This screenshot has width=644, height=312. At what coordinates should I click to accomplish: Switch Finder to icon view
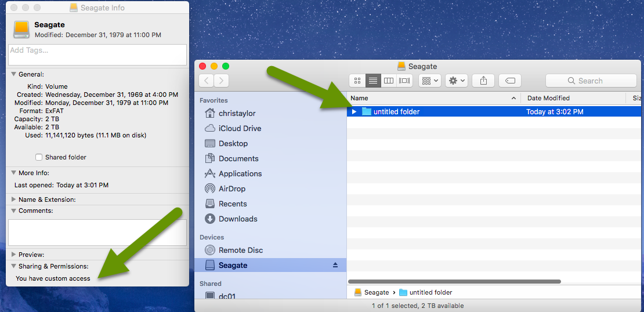tap(357, 81)
